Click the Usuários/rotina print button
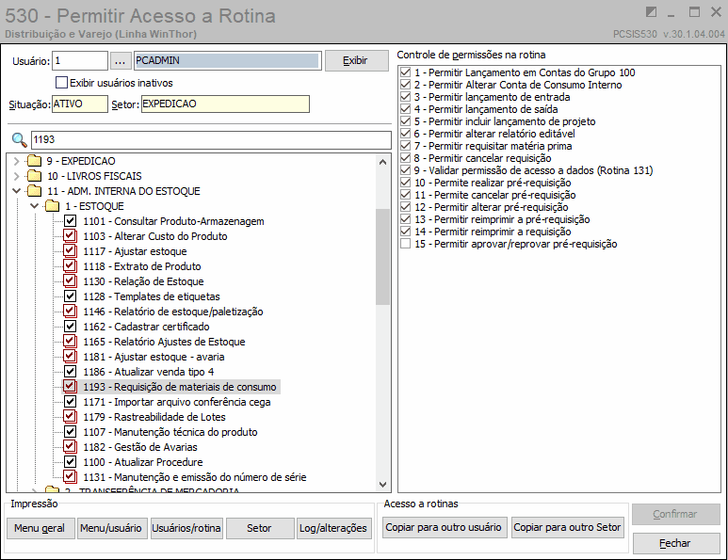The width and height of the screenshot is (728, 560). (187, 528)
